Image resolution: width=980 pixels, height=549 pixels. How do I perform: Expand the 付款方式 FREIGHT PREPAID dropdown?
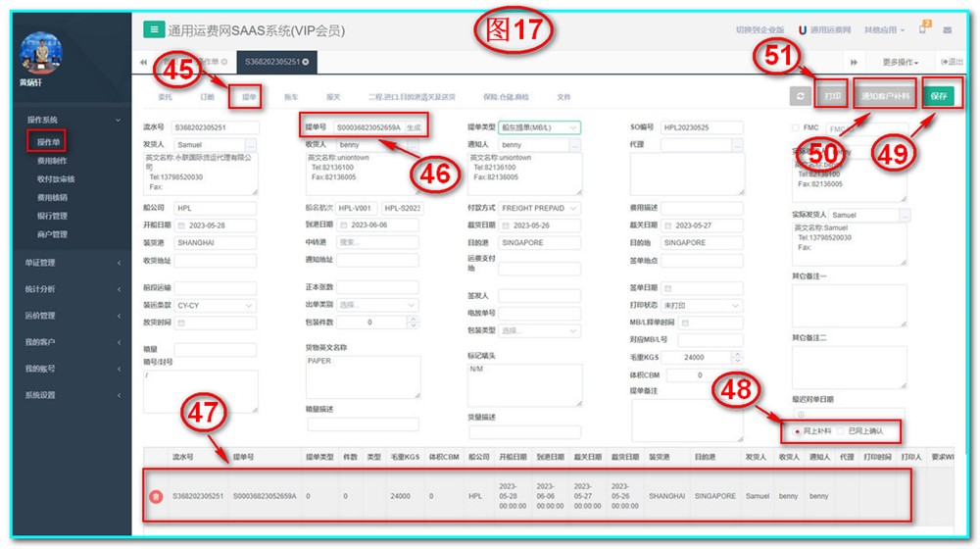(539, 208)
